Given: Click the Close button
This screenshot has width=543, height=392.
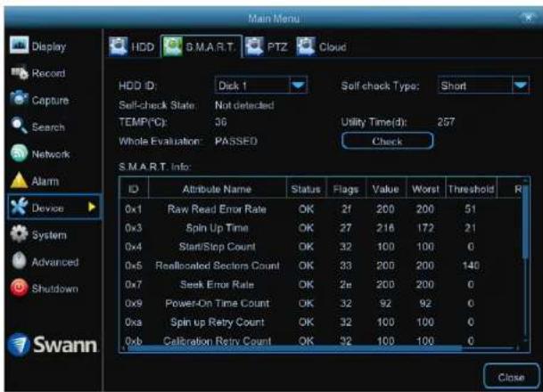Looking at the screenshot, I should click(x=511, y=377).
